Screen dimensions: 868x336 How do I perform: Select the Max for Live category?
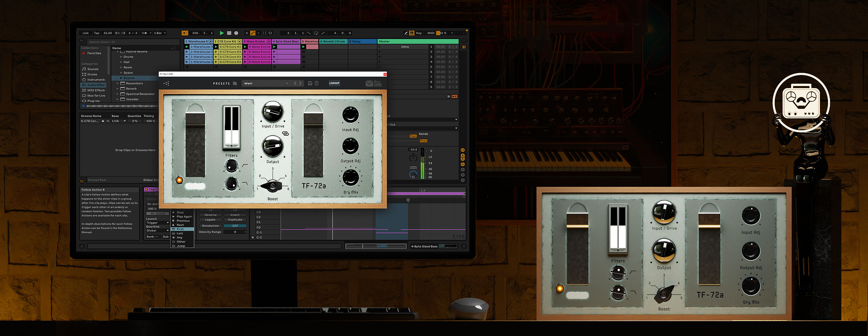[x=94, y=96]
